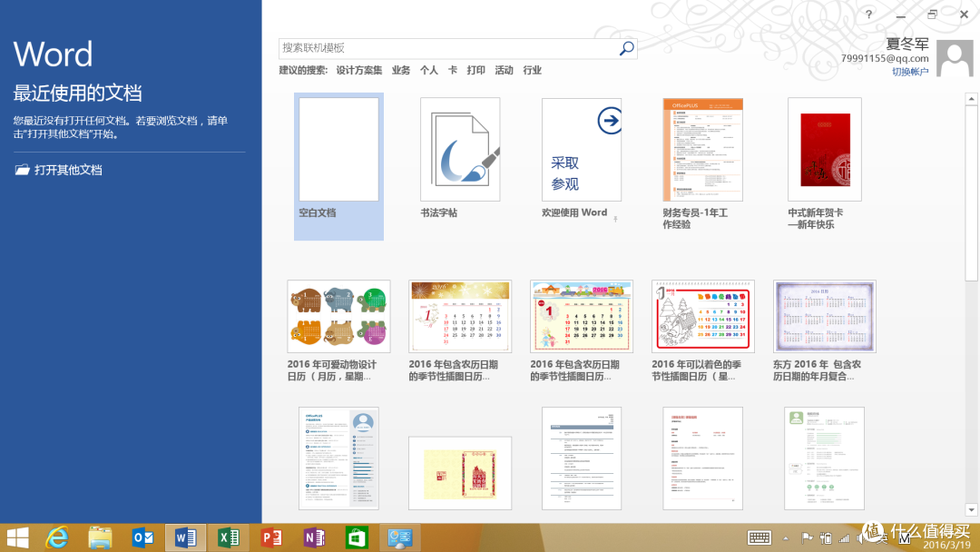Click the Word taskbar icon
Image resolution: width=980 pixels, height=552 pixels.
tap(186, 537)
